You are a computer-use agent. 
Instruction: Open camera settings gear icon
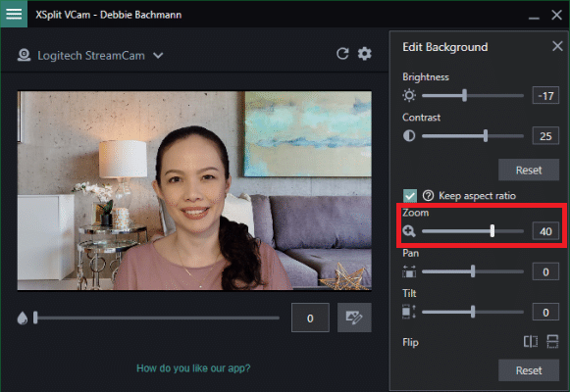pos(365,54)
